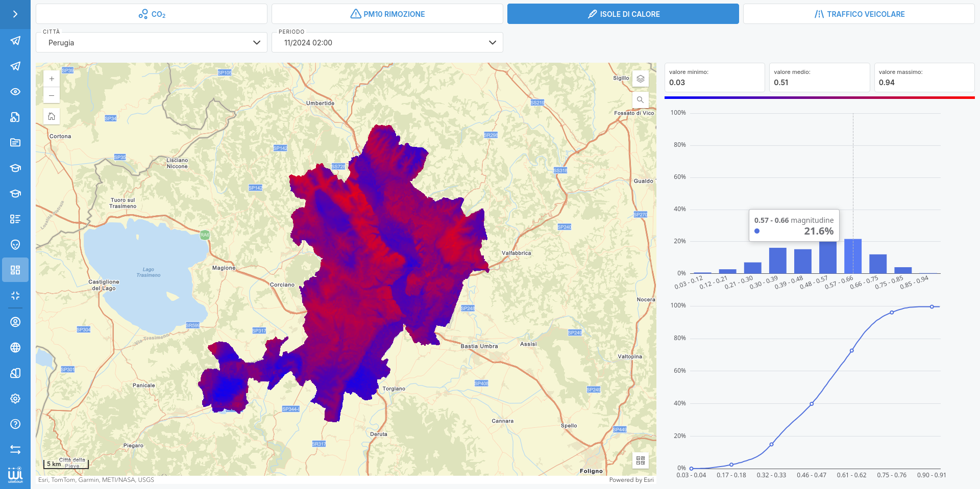The image size is (980, 489).
Task: Open the settings gear in sidebar
Action: (x=15, y=399)
